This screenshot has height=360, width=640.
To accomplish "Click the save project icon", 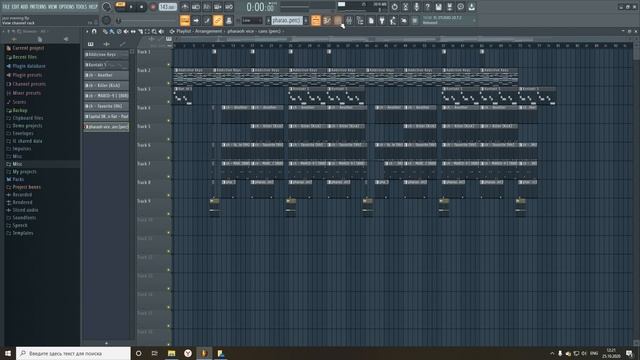I will pos(438,7).
